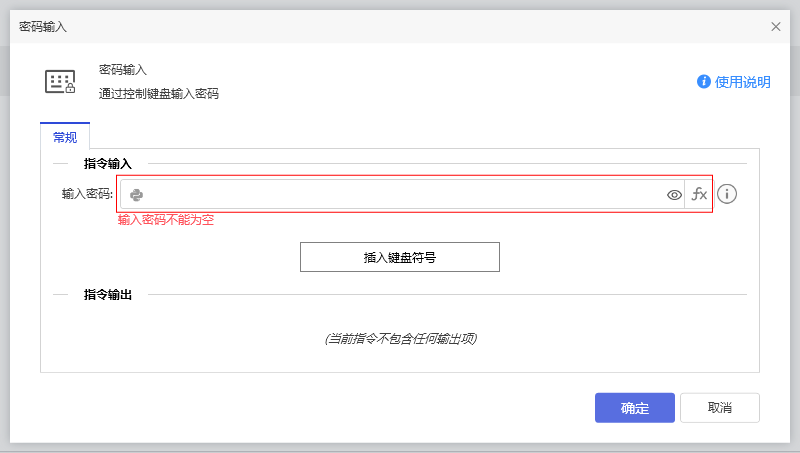Click the empty output placeholder text
The width and height of the screenshot is (800, 453).
pos(400,339)
